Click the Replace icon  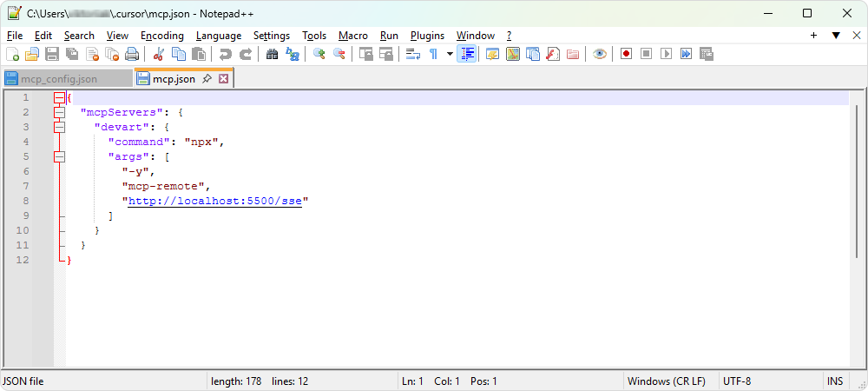click(x=292, y=54)
